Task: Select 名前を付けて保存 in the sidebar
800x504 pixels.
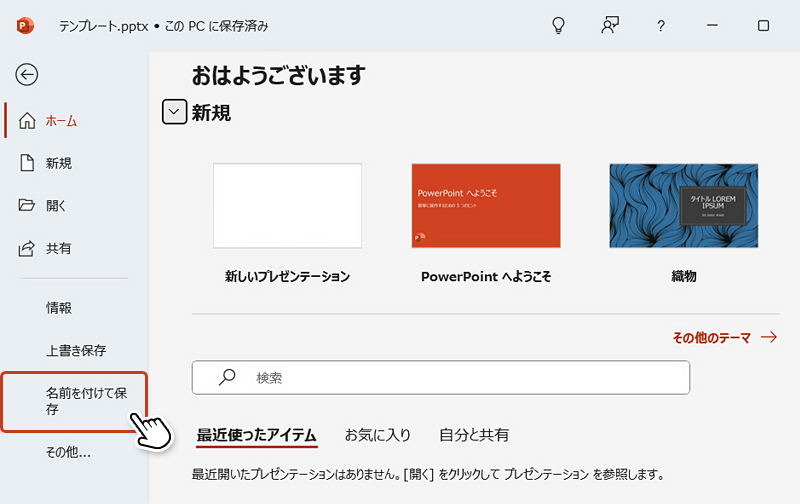Action: pos(74,401)
